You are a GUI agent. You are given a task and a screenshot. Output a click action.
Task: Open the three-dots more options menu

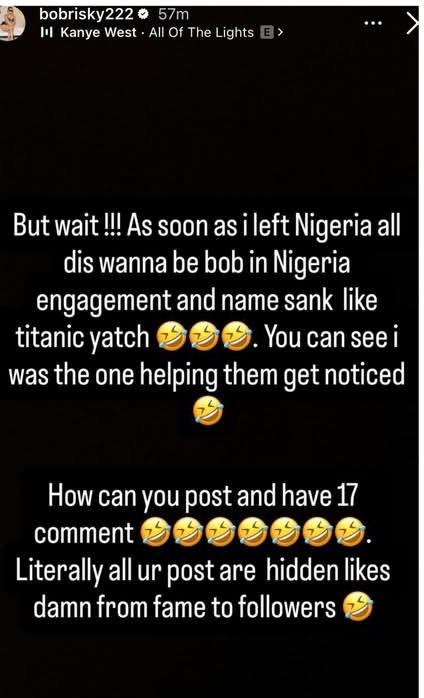[x=373, y=22]
